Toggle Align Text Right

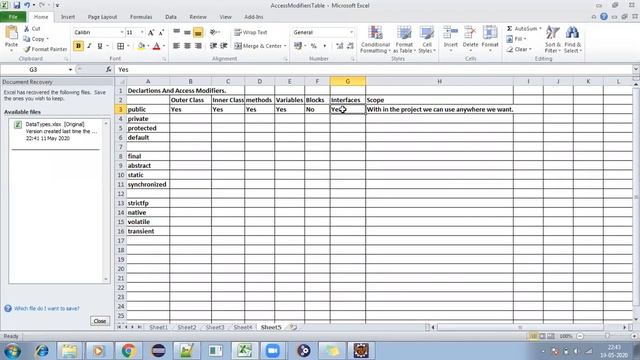click(198, 46)
